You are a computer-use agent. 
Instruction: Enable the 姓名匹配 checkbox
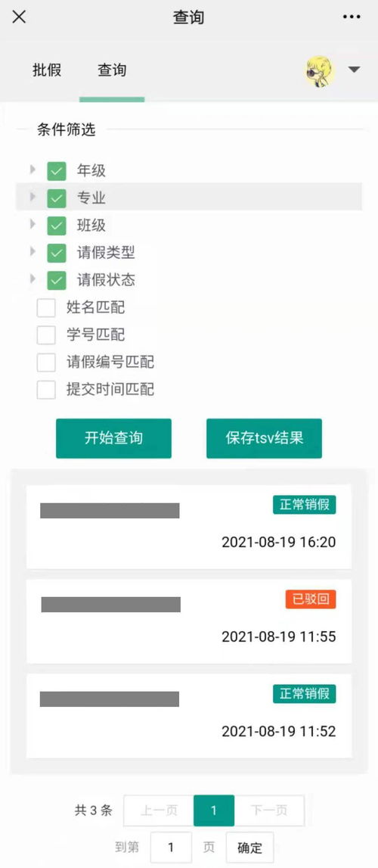46,308
